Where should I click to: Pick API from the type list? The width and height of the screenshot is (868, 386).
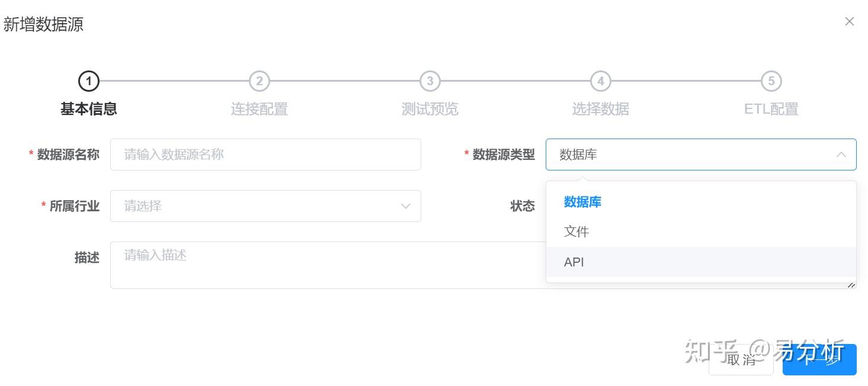[574, 262]
